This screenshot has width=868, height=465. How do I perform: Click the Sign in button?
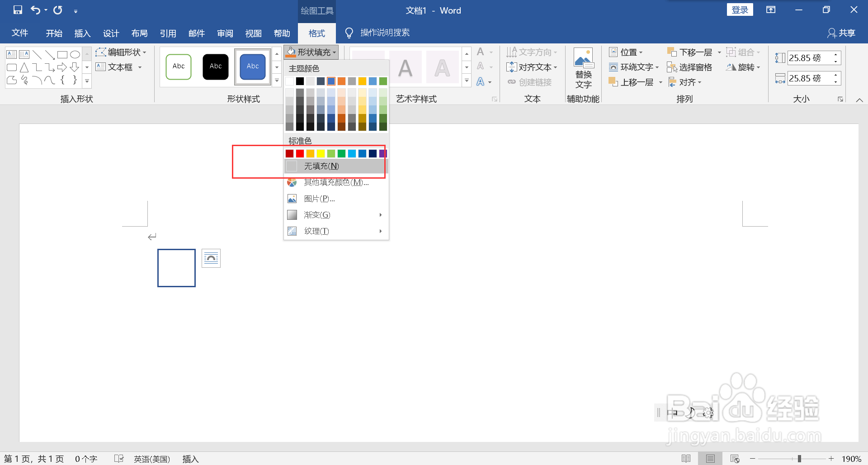[x=740, y=10]
